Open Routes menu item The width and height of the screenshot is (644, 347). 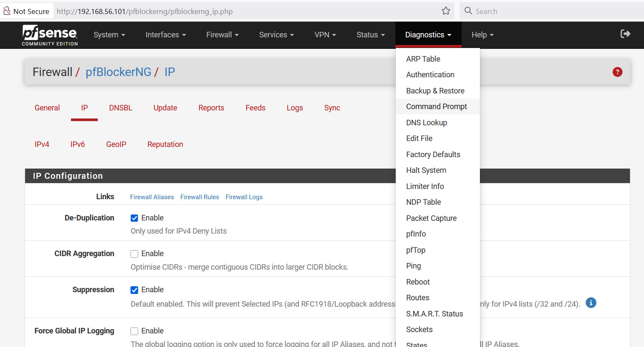[x=438, y=298]
